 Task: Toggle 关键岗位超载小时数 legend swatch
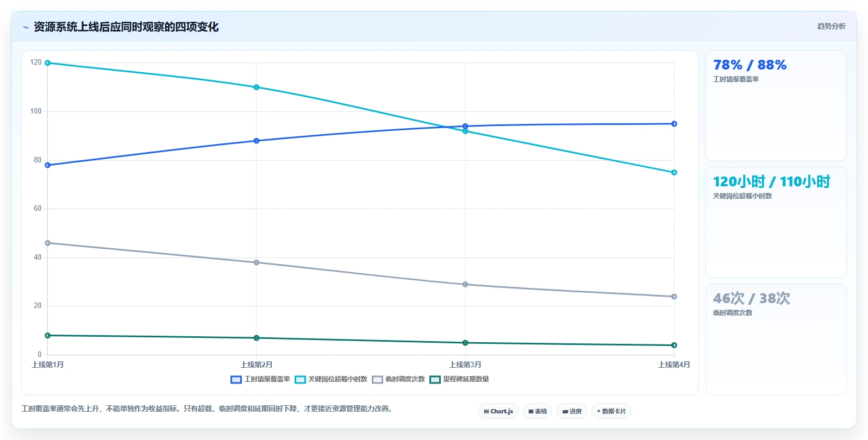coord(300,380)
